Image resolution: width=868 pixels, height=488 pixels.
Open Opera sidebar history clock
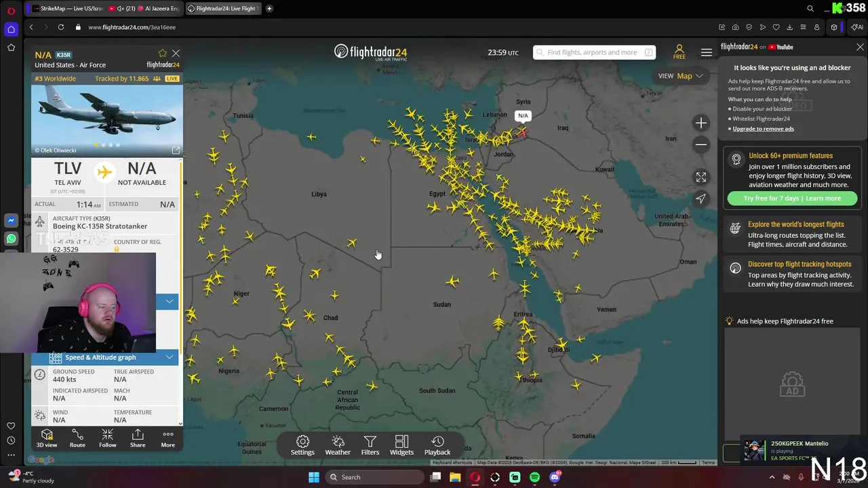[x=11, y=441]
